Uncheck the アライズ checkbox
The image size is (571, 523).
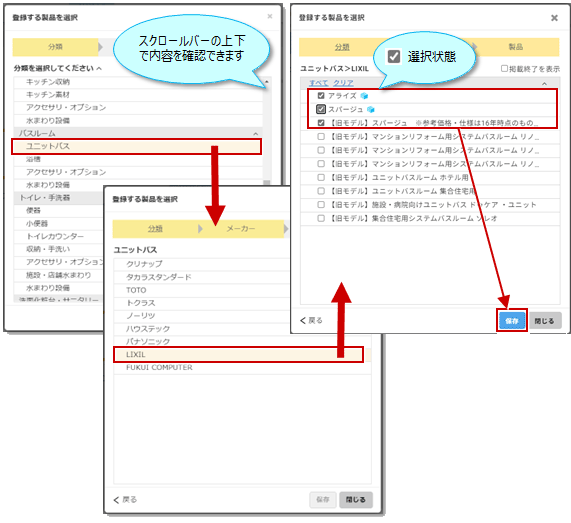321,96
